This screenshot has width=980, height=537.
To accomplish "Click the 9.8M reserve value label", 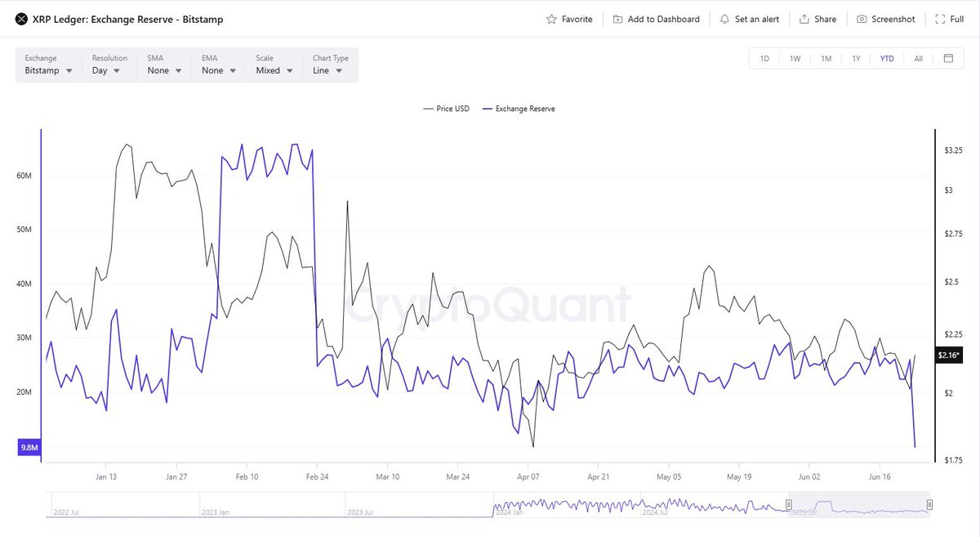I will [29, 447].
